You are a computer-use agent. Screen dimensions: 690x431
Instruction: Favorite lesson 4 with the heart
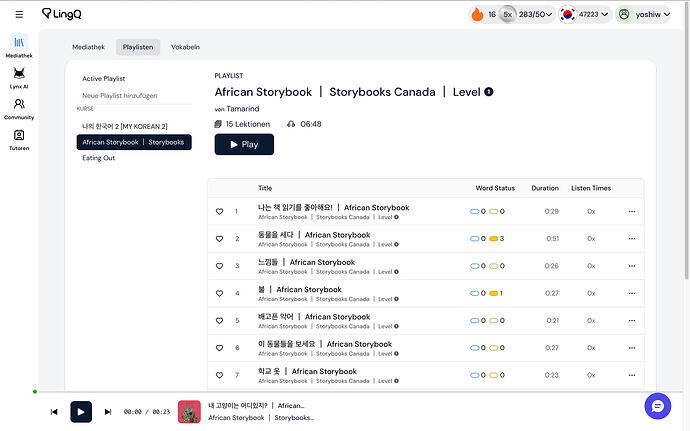(x=219, y=293)
